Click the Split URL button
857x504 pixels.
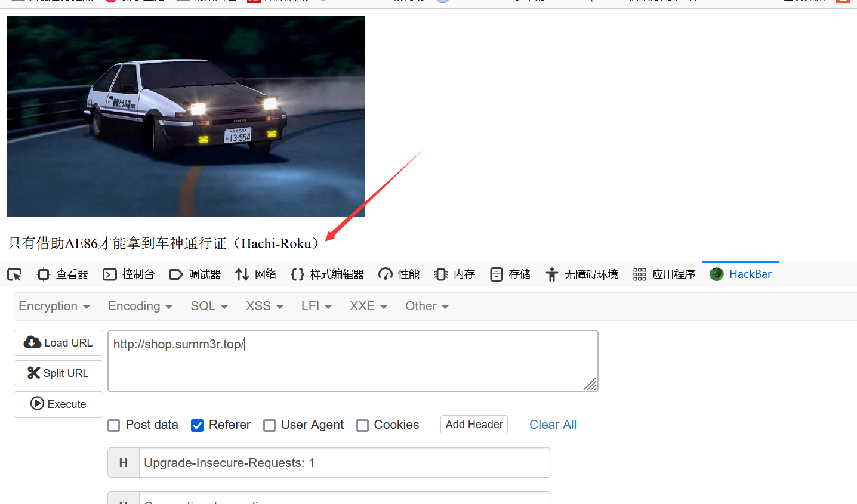[58, 373]
